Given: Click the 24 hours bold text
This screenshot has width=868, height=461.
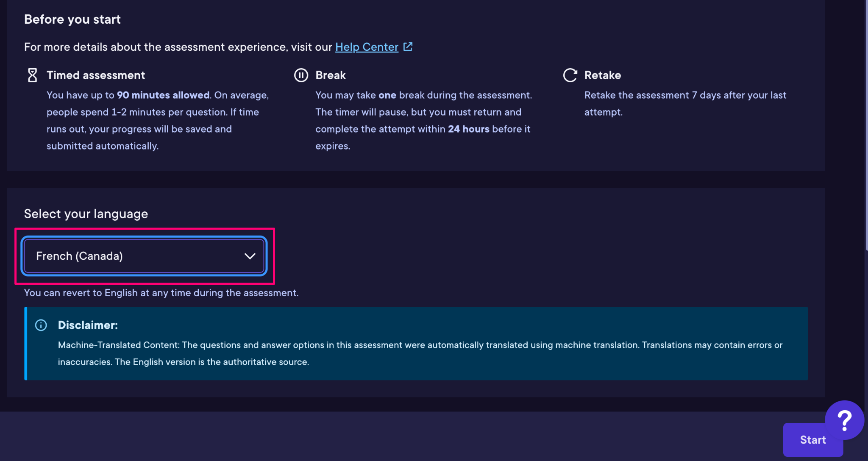Looking at the screenshot, I should tap(469, 129).
